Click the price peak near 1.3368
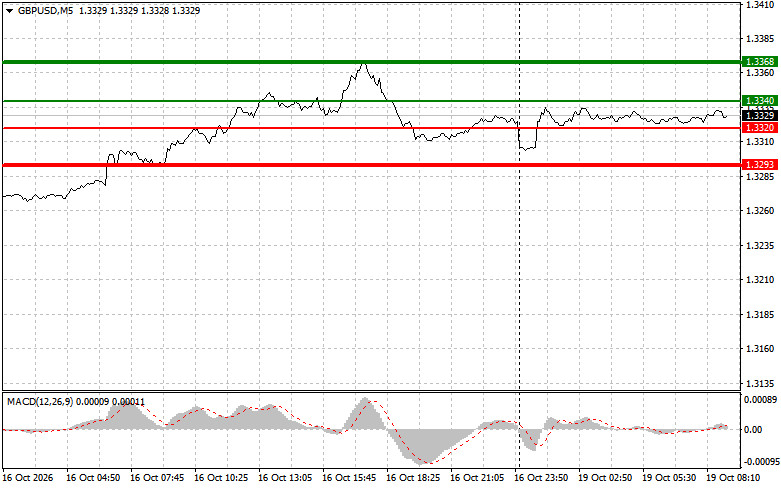The width and height of the screenshot is (781, 489). point(365,65)
